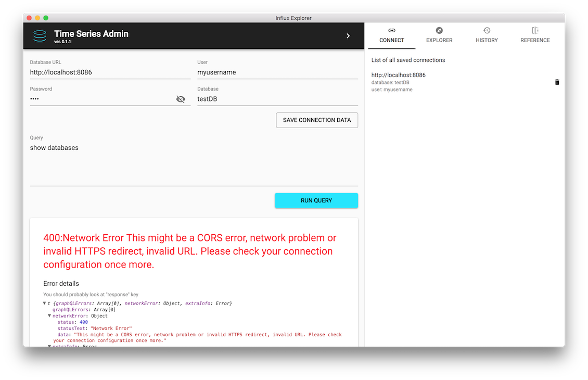Click the Reference book icon
This screenshot has width=588, height=380.
[x=535, y=30]
